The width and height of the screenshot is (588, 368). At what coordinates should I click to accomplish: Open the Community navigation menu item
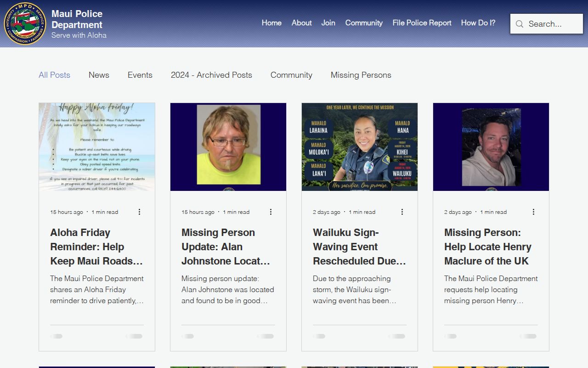364,23
